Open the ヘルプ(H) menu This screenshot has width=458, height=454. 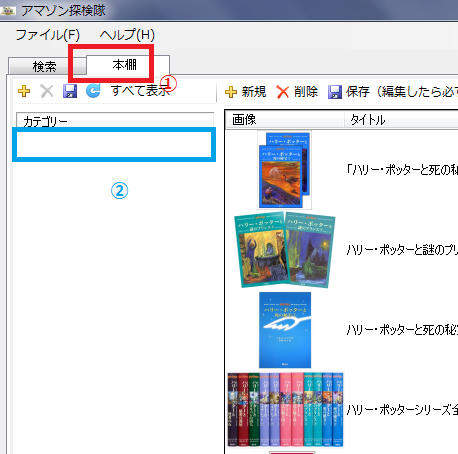[x=127, y=35]
